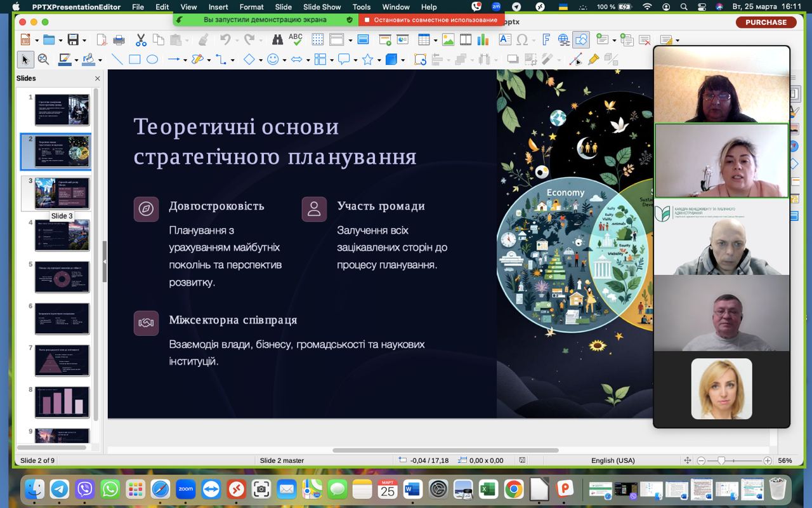The image size is (812, 508).
Task: Stop screen sharing via red banner button
Action: pos(431,20)
